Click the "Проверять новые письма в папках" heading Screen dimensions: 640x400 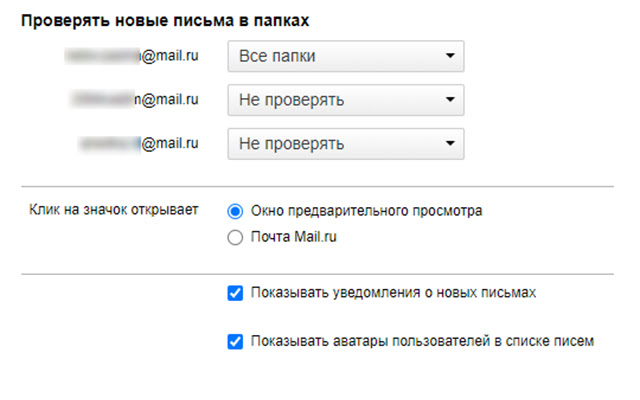[170, 20]
